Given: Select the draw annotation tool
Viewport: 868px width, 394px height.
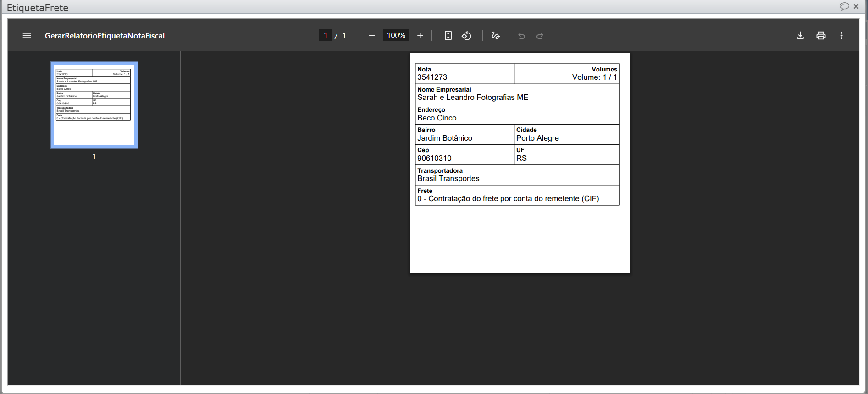Looking at the screenshot, I should click(x=496, y=36).
